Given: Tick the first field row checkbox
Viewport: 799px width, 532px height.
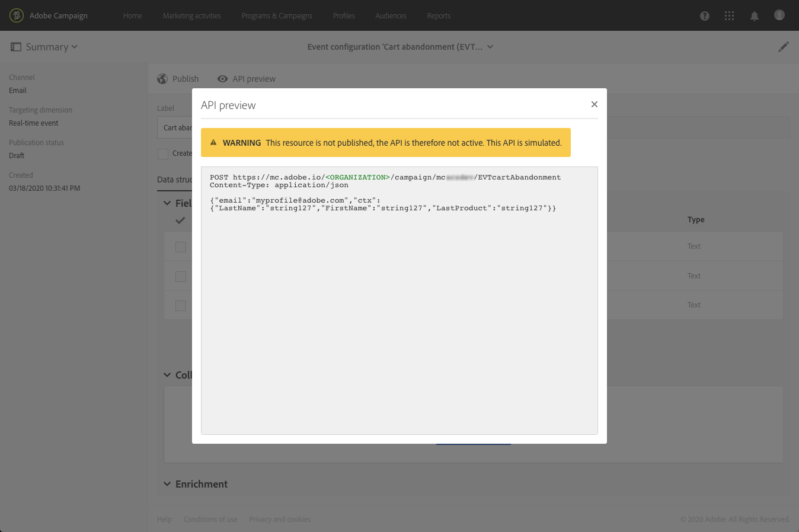Looking at the screenshot, I should [x=181, y=247].
